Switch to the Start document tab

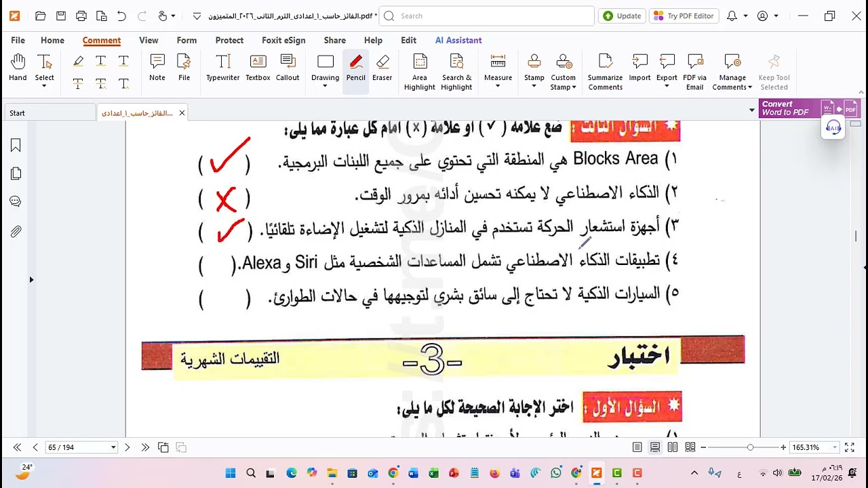coord(49,113)
